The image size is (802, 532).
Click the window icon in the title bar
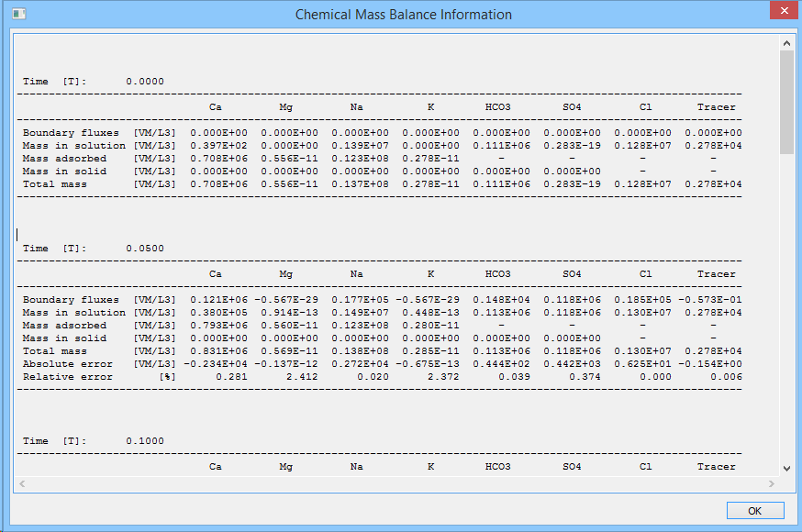click(19, 14)
